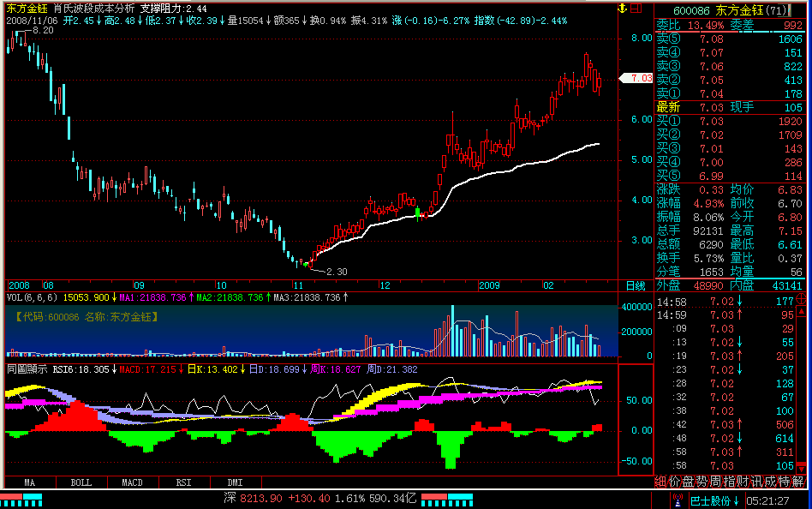This screenshot has height=509, width=812.
Task: Open the 指 (index) tab in the quote panel
Action: click(729, 482)
